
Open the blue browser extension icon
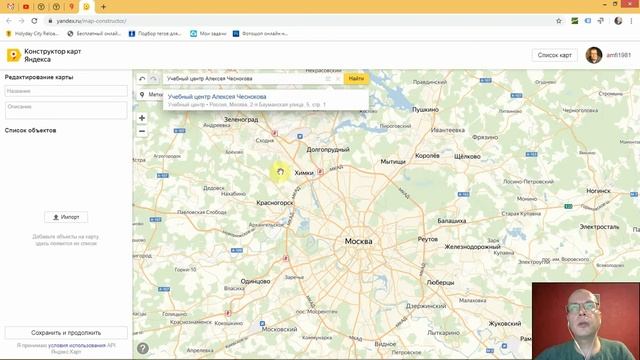point(588,21)
